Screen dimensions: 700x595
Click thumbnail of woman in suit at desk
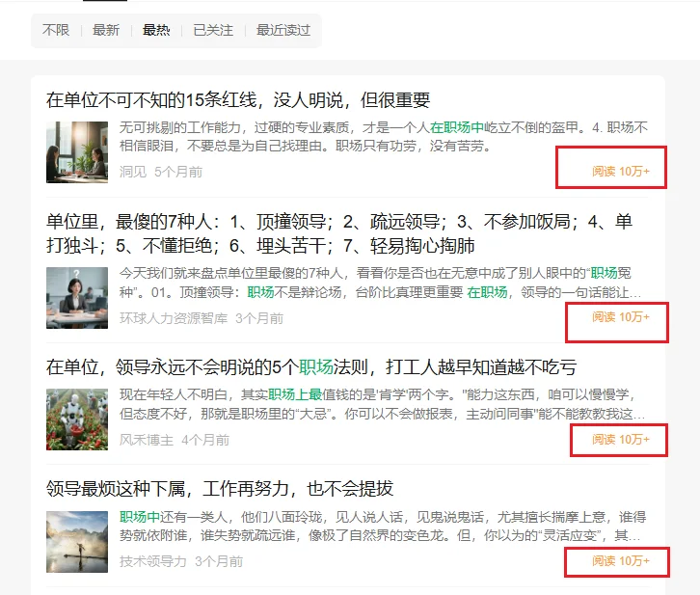(77, 298)
